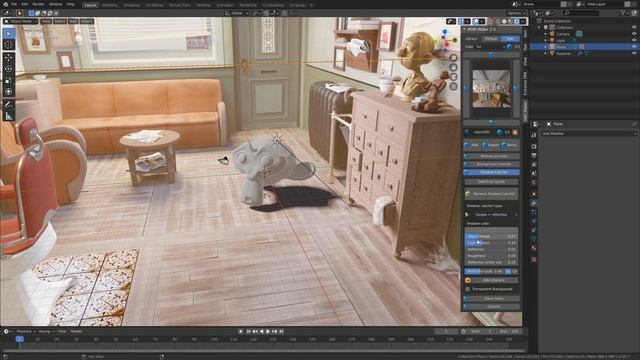Open the Object properties orange square tab
The height and width of the screenshot is (360, 640).
point(534,194)
